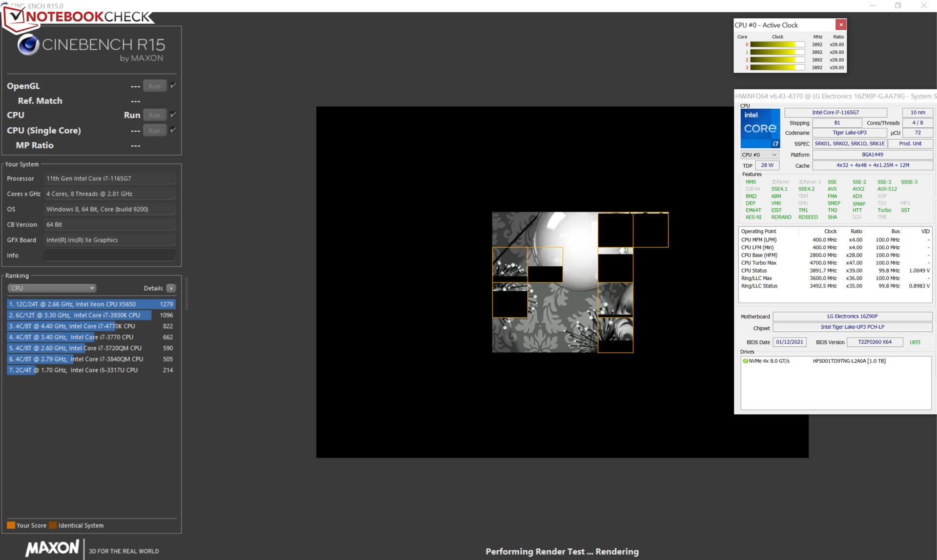Open the Ranking CPU dropdown

tap(52, 288)
